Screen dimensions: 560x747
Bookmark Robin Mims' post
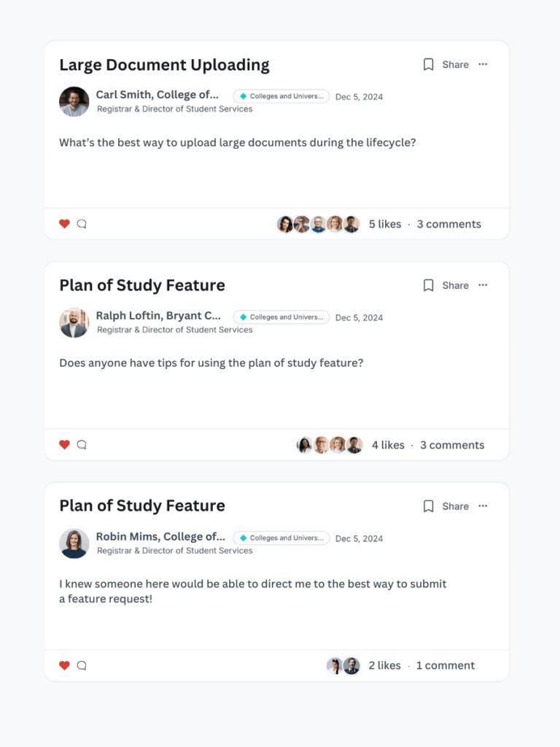[x=429, y=506]
